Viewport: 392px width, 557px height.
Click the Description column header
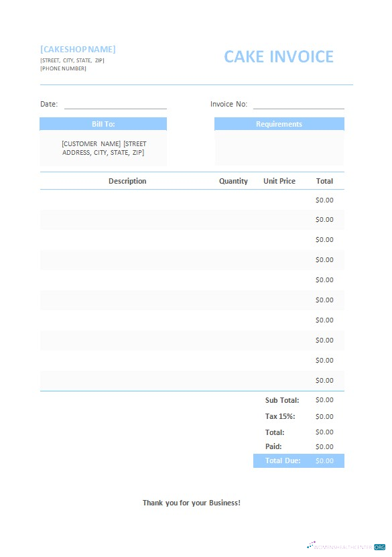coord(127,181)
